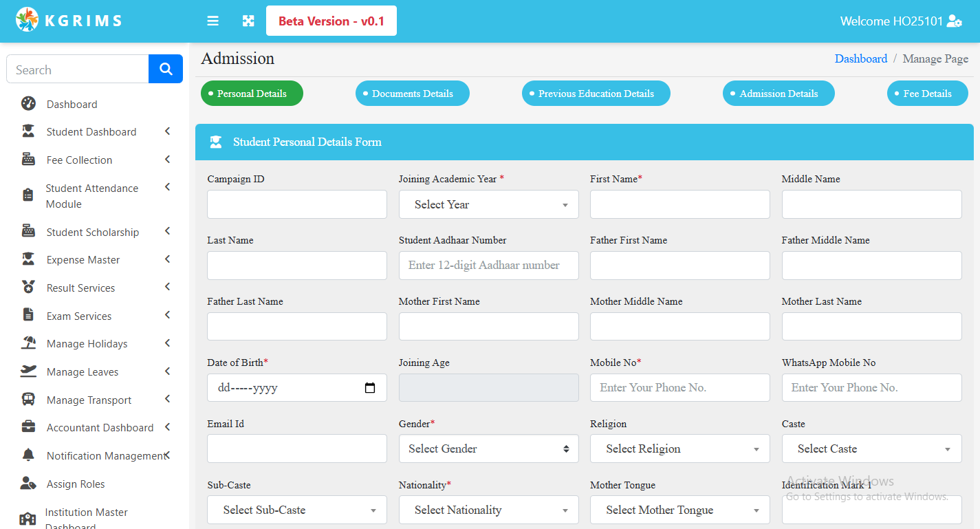Click the Notification Management bell icon

[x=28, y=455]
